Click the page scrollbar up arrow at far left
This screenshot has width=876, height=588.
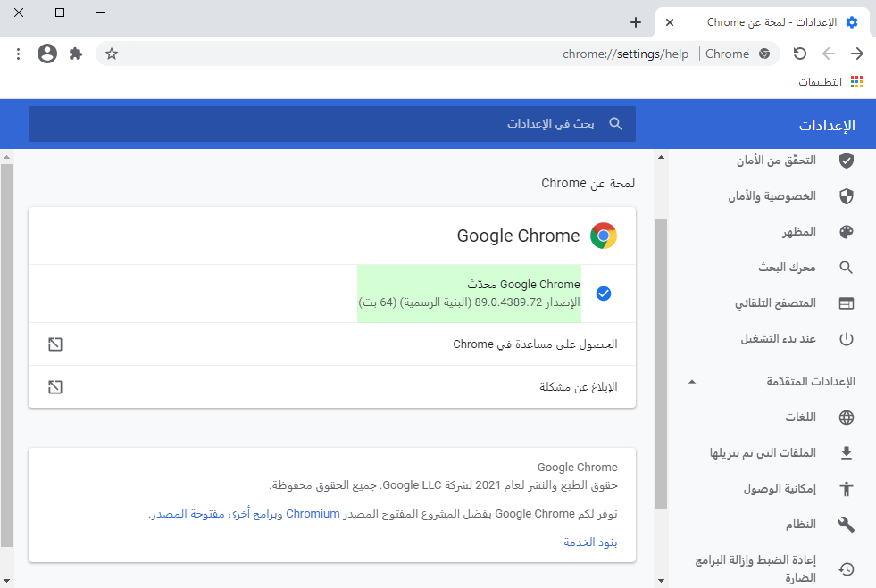7,157
